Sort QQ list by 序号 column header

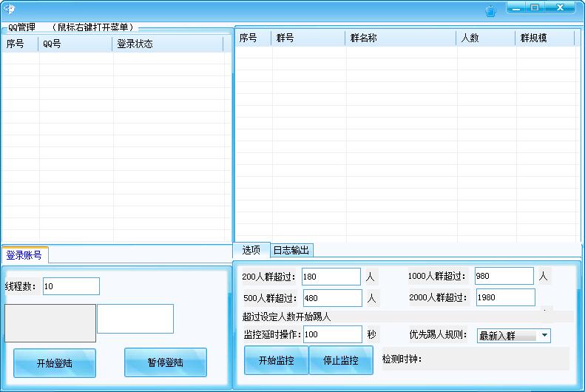pos(20,44)
